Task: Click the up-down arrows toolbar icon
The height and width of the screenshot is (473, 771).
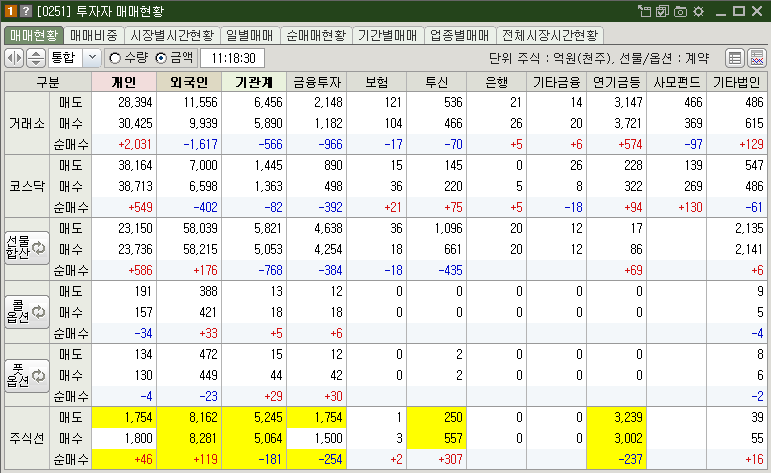Action: (36, 58)
